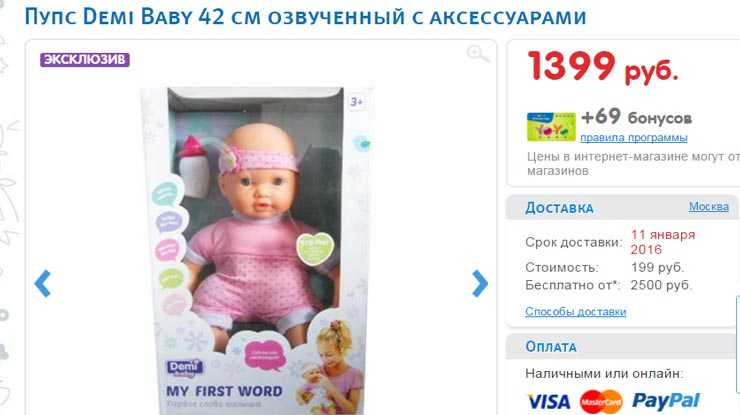The height and width of the screenshot is (415, 740).
Task: Open the правила программы link
Action: [x=633, y=138]
